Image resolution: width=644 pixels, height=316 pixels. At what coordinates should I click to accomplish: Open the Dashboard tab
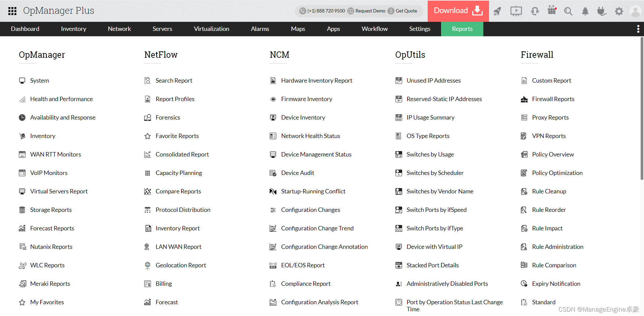[x=25, y=29]
